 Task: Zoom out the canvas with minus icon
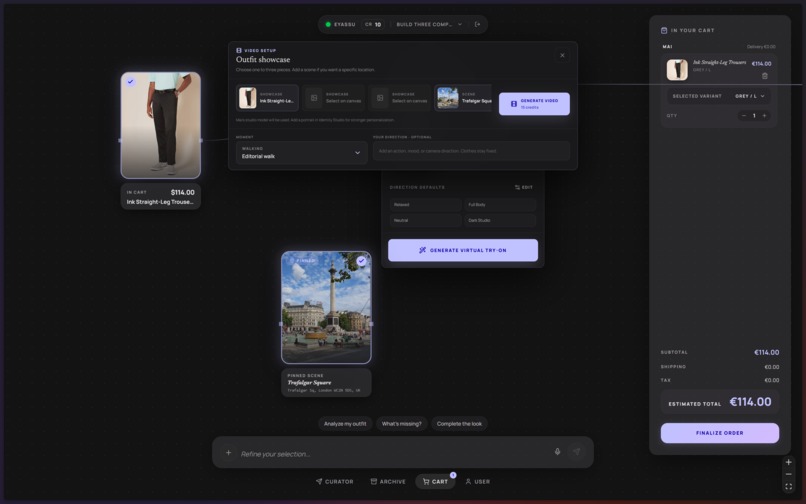tap(789, 474)
